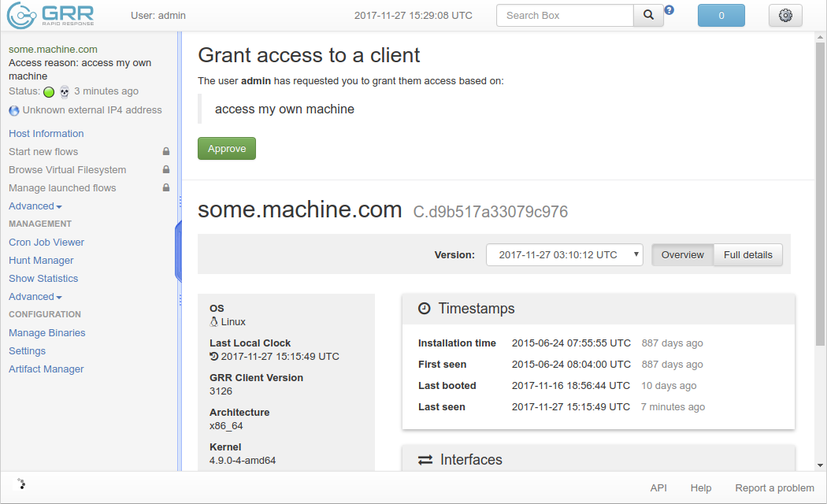Click the green online status indicator
The height and width of the screenshot is (504, 827).
pyautogui.click(x=49, y=91)
